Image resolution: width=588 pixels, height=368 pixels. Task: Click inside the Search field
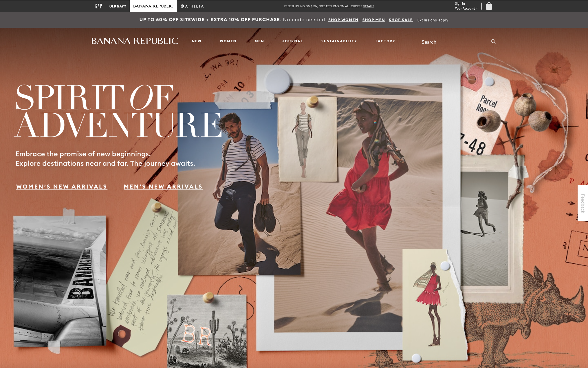coord(453,42)
